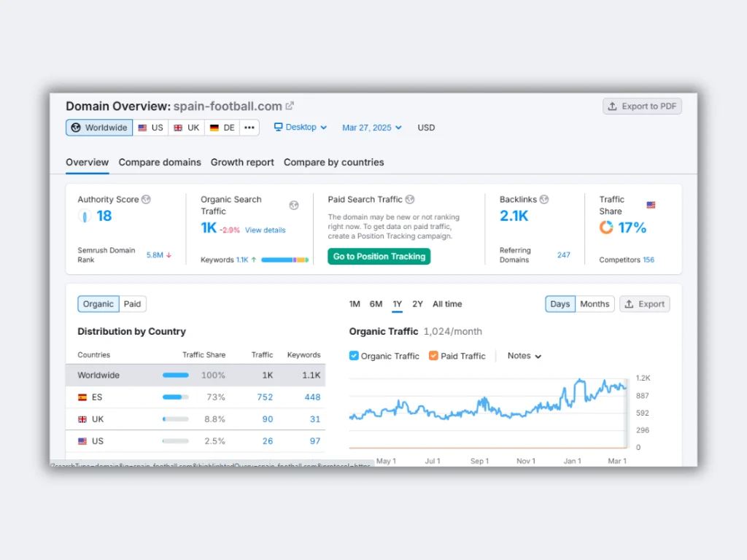Open the Keywords 1.1K link
The image size is (747, 560).
point(242,260)
